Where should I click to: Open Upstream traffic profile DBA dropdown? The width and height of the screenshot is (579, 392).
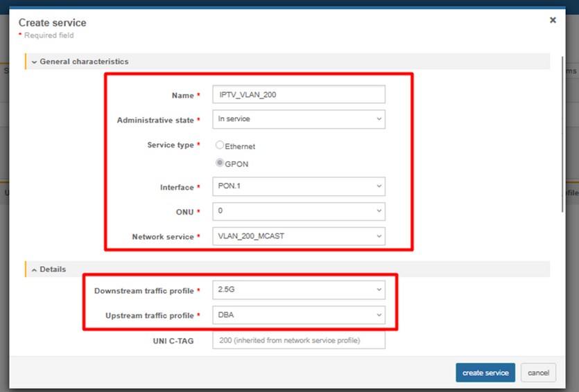[x=298, y=315]
